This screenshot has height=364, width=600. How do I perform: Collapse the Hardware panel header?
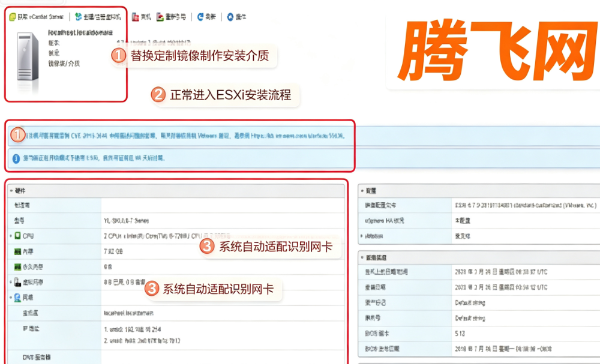11,191
